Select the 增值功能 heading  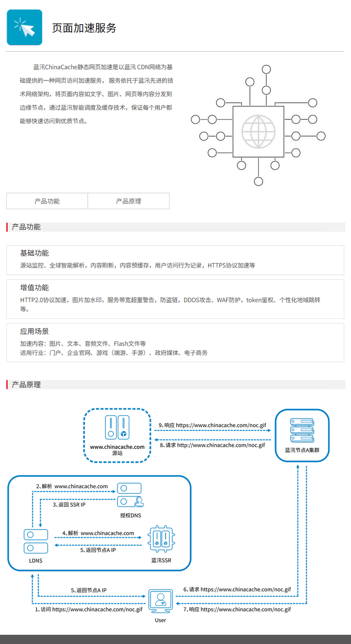tap(35, 287)
